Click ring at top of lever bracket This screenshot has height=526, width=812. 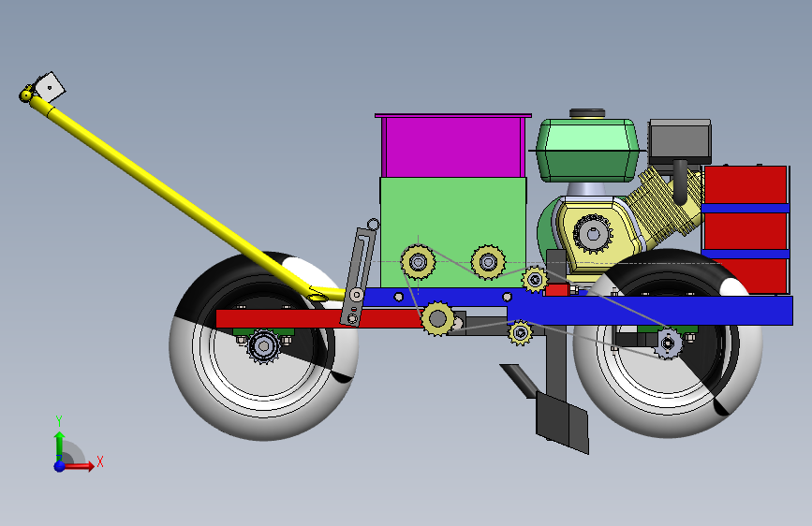[373, 225]
